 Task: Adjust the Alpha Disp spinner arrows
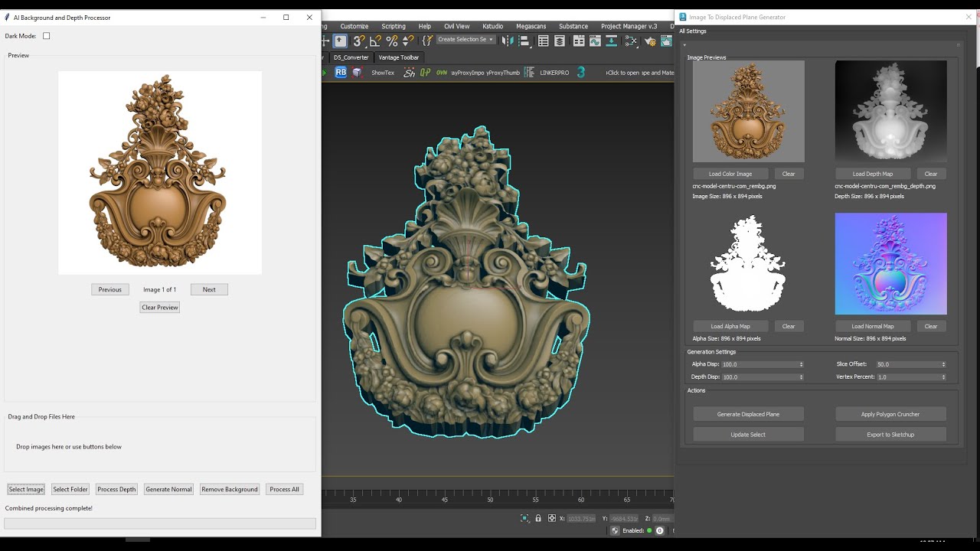pyautogui.click(x=802, y=364)
